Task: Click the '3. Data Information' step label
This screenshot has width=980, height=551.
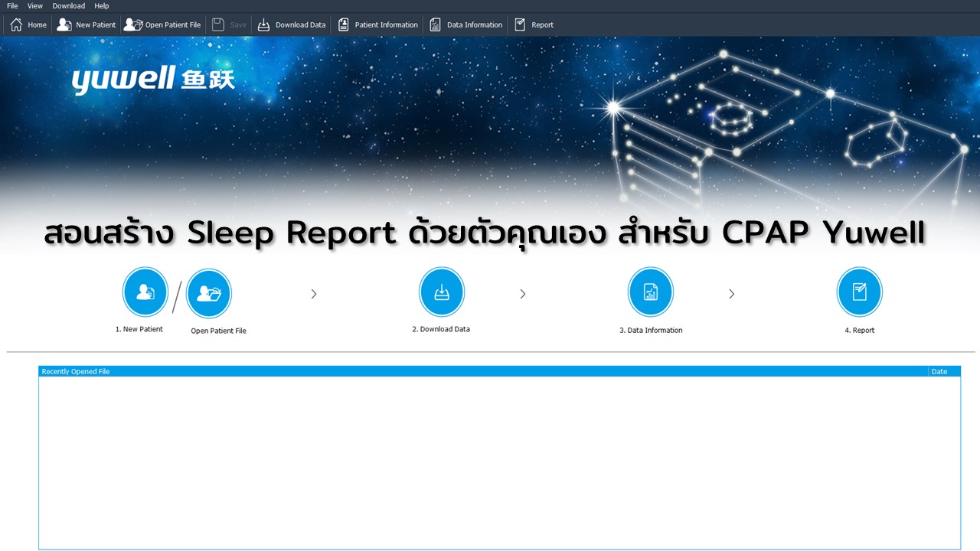Action: [651, 330]
